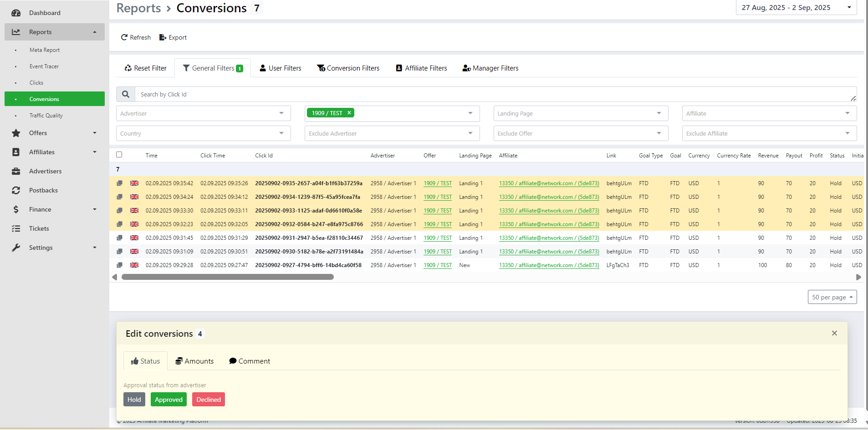Click the Refresh icon button
This screenshot has width=868, height=430.
(x=135, y=37)
